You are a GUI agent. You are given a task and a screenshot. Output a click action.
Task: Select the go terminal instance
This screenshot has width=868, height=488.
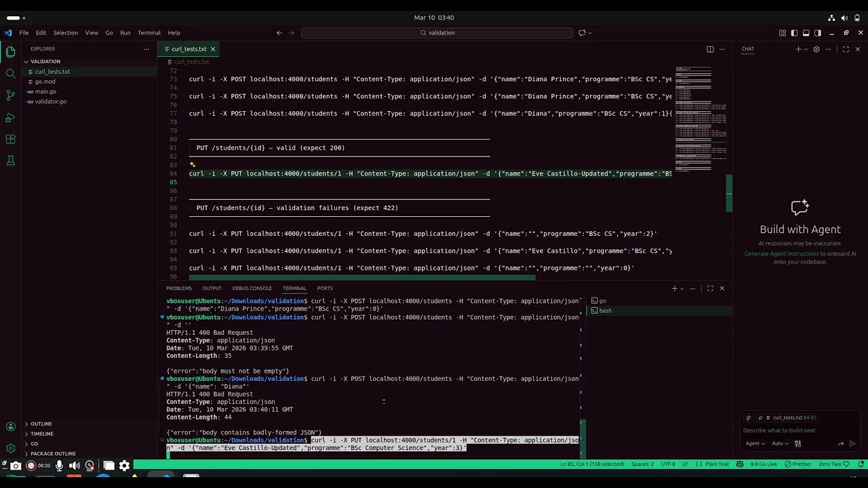(x=659, y=300)
